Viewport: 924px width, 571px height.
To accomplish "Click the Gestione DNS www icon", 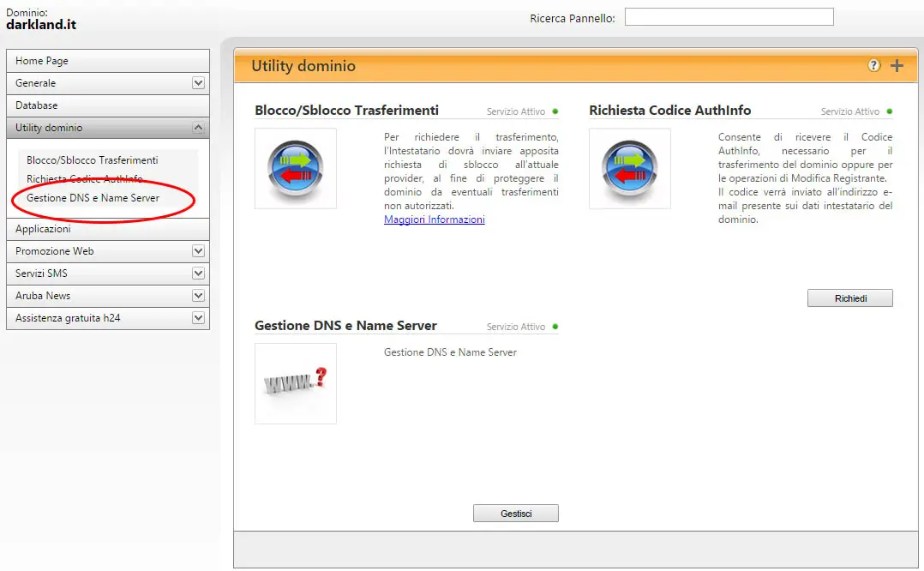I will (295, 383).
